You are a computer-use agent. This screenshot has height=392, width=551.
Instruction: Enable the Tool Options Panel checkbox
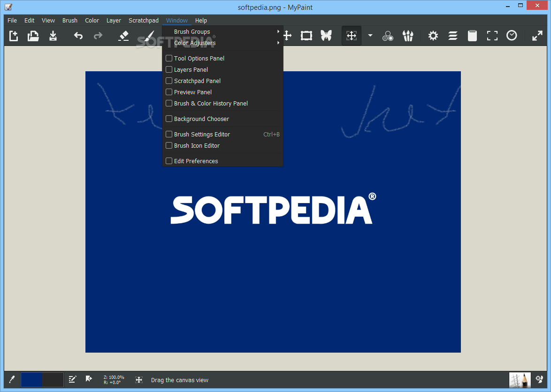click(169, 58)
